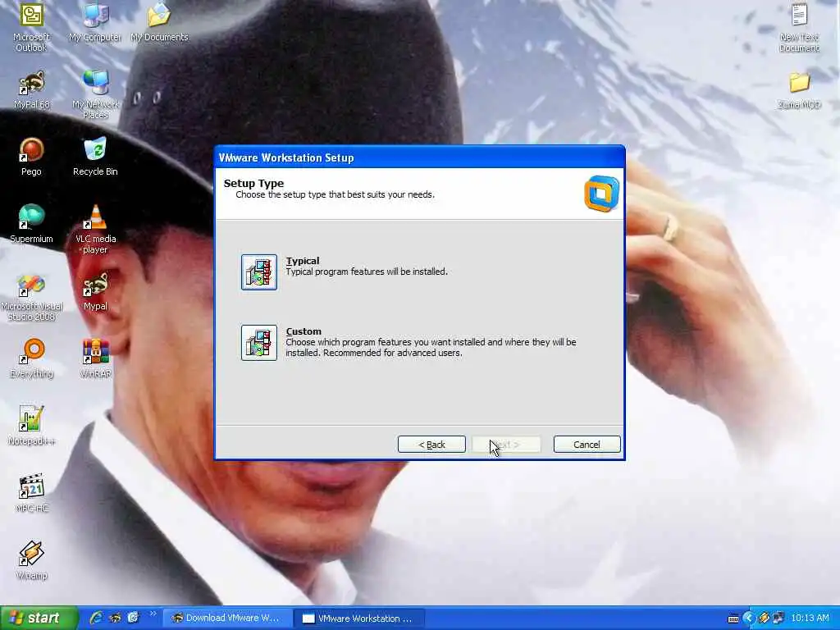Select the Mypal desktop shortcut
The image size is (840, 630).
point(95,293)
